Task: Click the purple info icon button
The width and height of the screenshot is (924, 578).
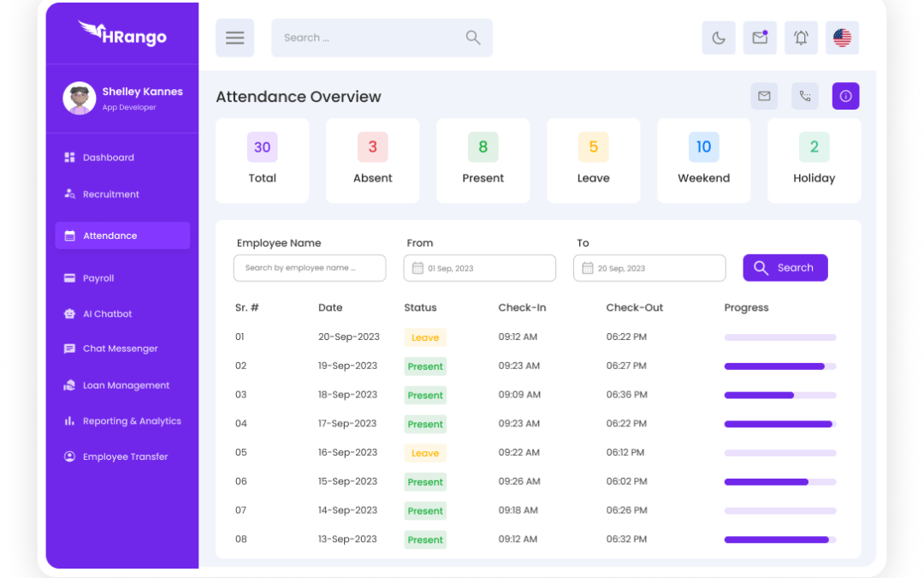Action: coord(845,96)
